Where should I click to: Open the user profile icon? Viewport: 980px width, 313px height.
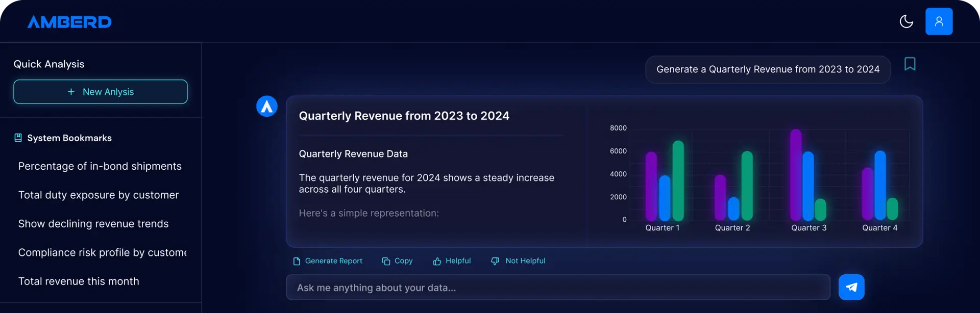point(939,21)
